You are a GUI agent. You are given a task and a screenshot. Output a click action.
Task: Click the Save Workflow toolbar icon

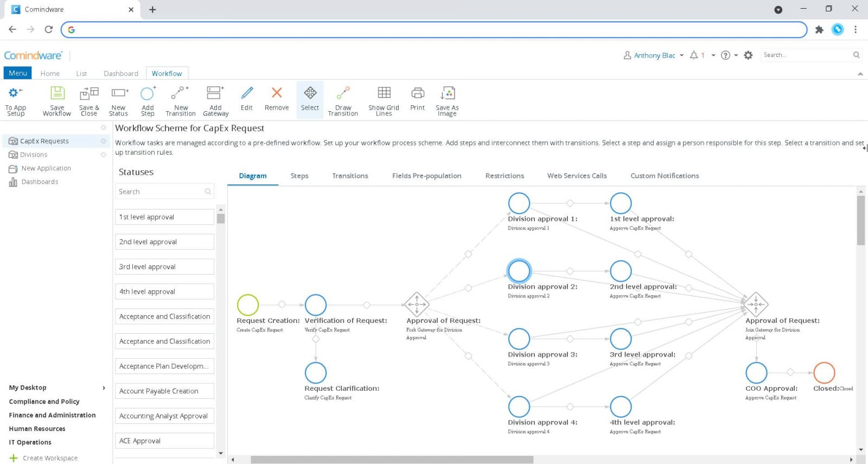pyautogui.click(x=57, y=93)
